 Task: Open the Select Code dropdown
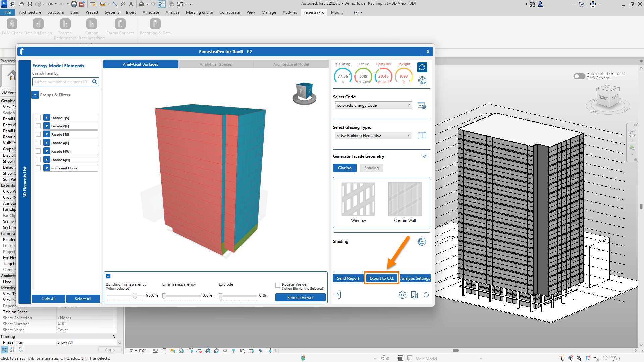click(x=373, y=105)
